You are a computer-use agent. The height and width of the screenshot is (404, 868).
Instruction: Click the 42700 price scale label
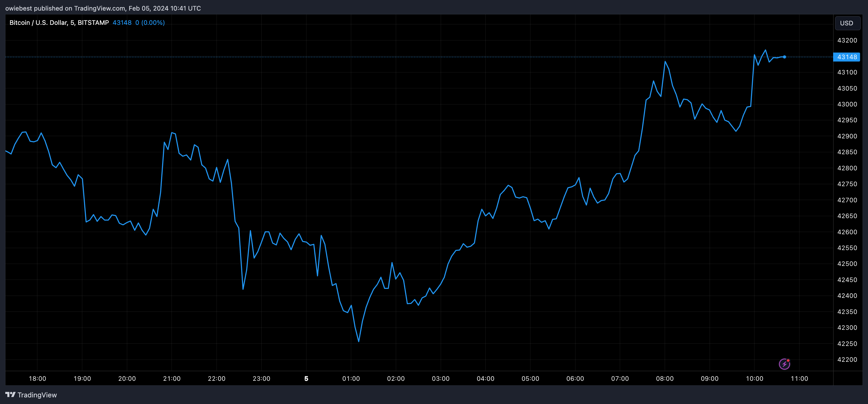[847, 200]
